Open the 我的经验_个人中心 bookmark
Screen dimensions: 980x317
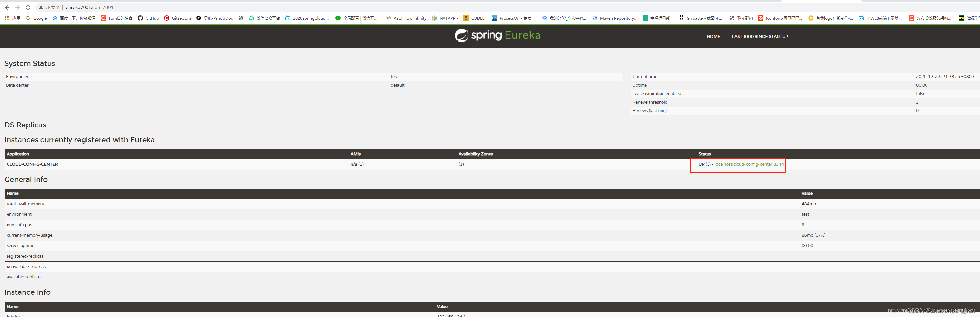(x=564, y=18)
